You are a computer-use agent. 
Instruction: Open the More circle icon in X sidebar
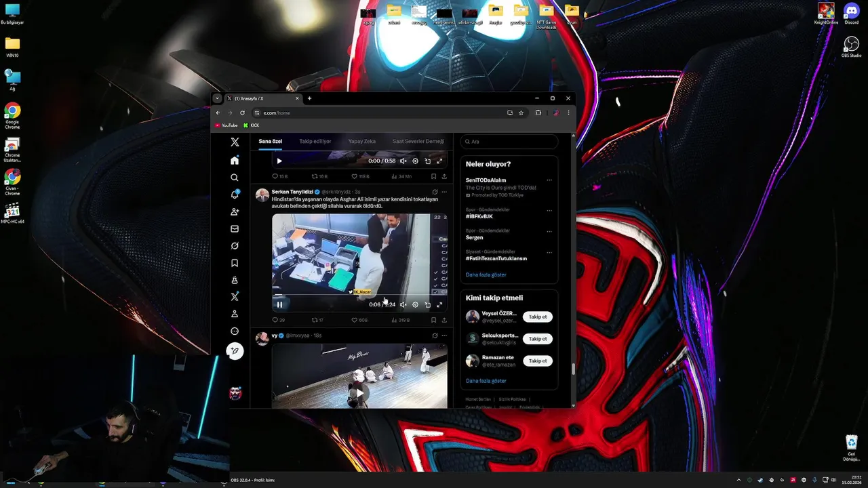tap(235, 331)
